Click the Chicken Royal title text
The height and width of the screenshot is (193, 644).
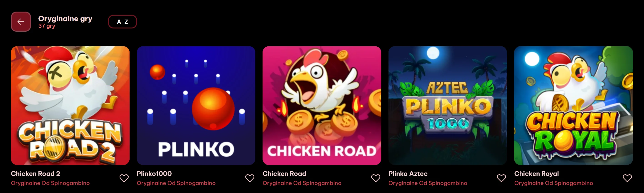click(x=536, y=174)
